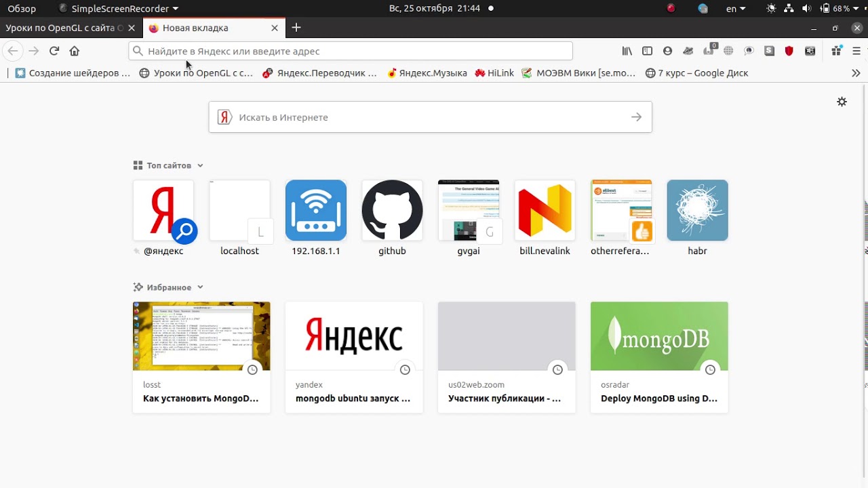
Task: Collapse the Топ сайтов section
Action: (x=169, y=165)
